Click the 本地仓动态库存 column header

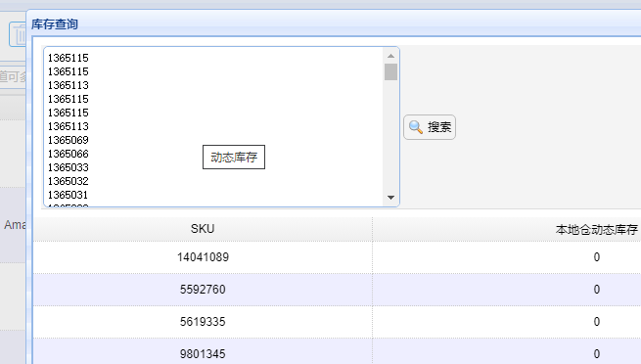pyautogui.click(x=596, y=230)
